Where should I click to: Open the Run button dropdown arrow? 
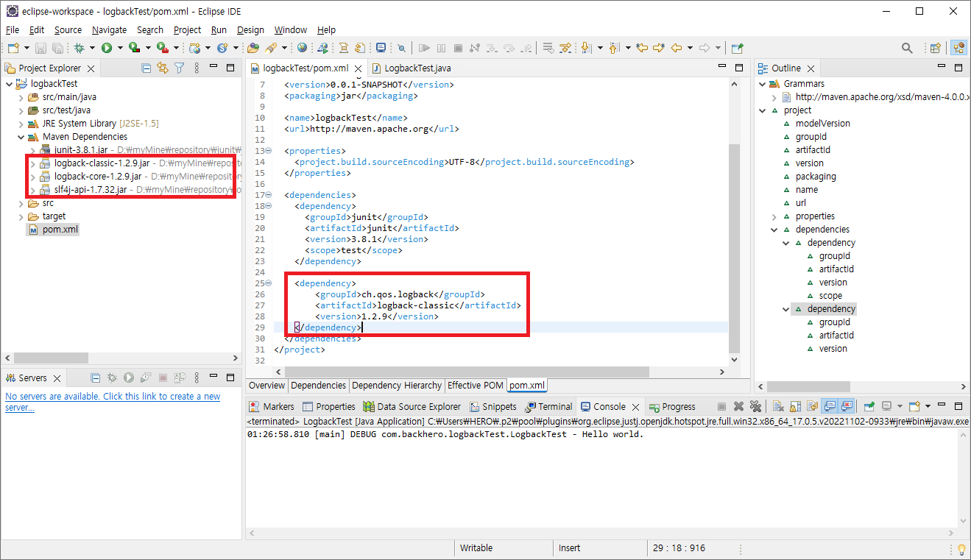pos(120,48)
